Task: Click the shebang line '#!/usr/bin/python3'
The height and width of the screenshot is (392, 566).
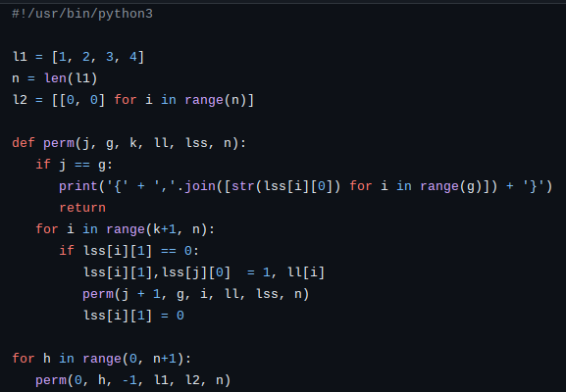Action: point(82,14)
